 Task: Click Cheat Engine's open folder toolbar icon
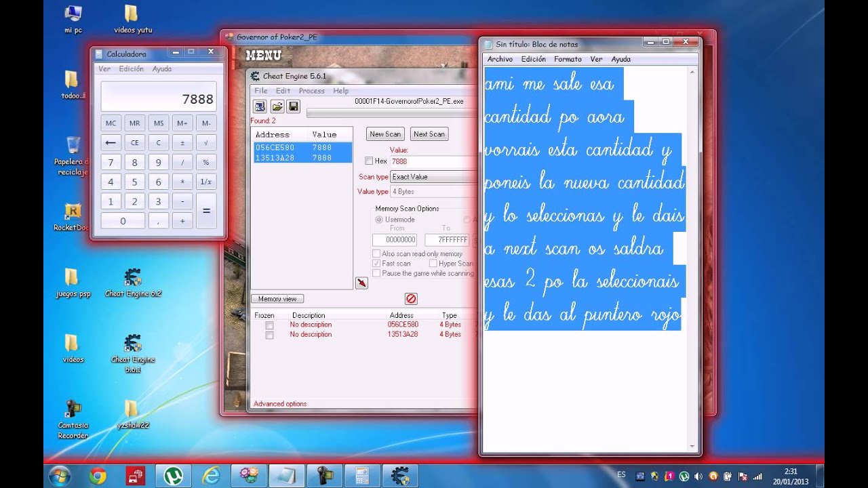pos(277,106)
